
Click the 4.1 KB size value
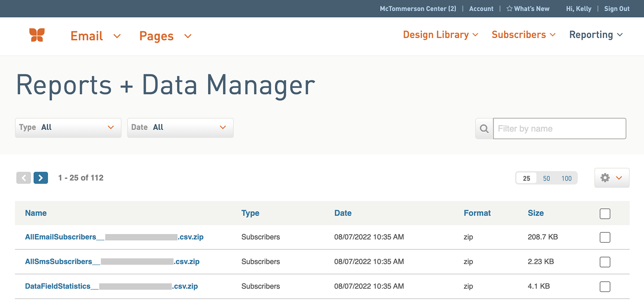(539, 286)
